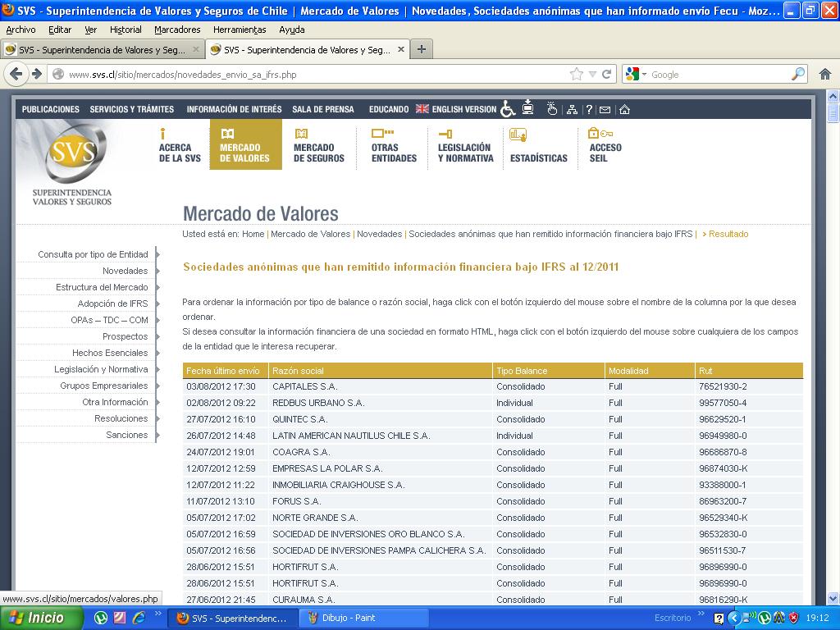Open the Marcadores menu
This screenshot has width=840, height=630.
click(177, 30)
